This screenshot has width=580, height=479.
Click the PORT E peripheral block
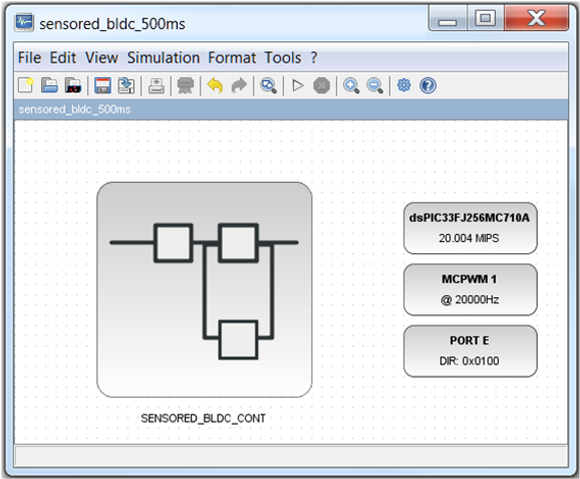point(470,351)
